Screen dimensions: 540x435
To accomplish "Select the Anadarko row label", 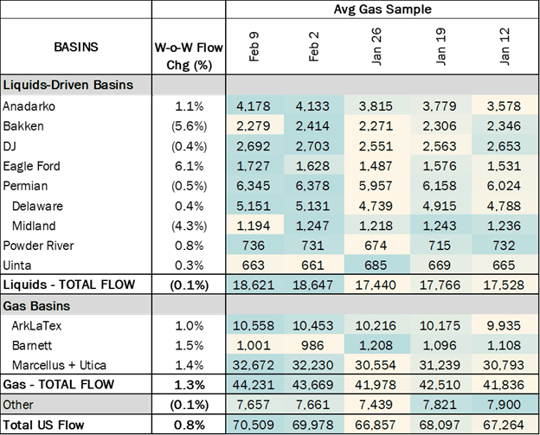I will (x=29, y=106).
